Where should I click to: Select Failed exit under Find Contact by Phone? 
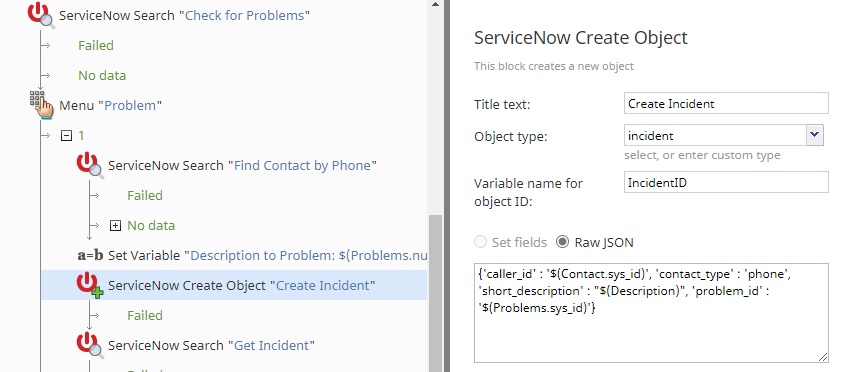click(x=145, y=195)
